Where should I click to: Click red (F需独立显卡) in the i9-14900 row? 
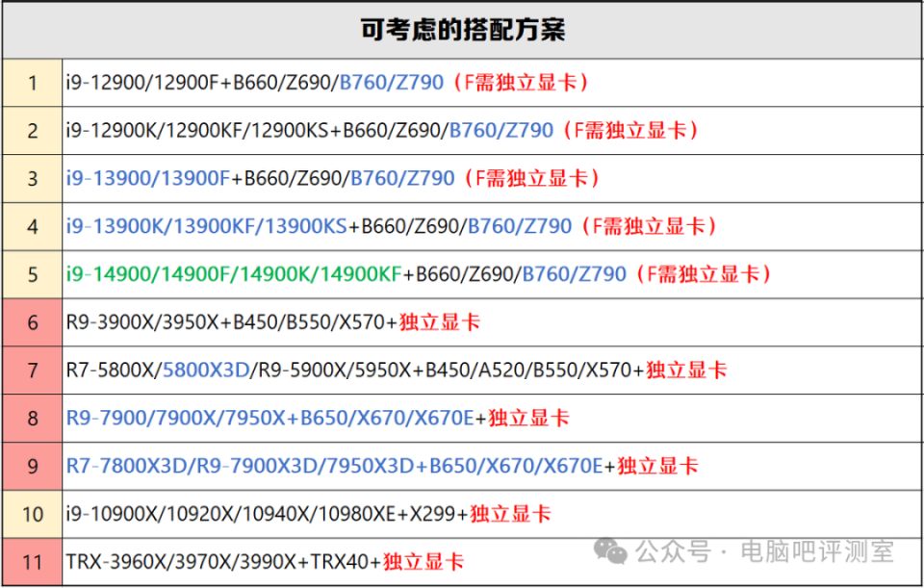pos(703,274)
